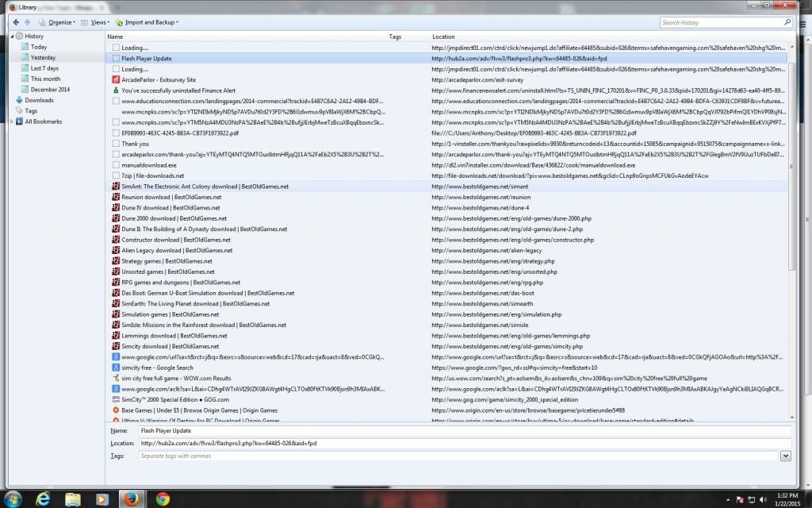Viewport: 812px width, 508px height.
Task: Click the Origin Base Games entry favicon
Action: pos(116,410)
